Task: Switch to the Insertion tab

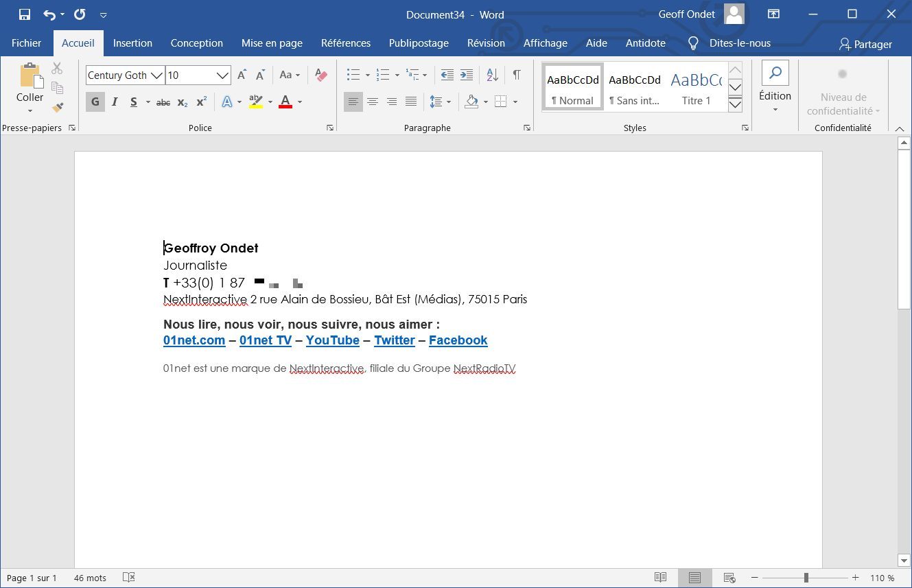Action: (x=132, y=43)
